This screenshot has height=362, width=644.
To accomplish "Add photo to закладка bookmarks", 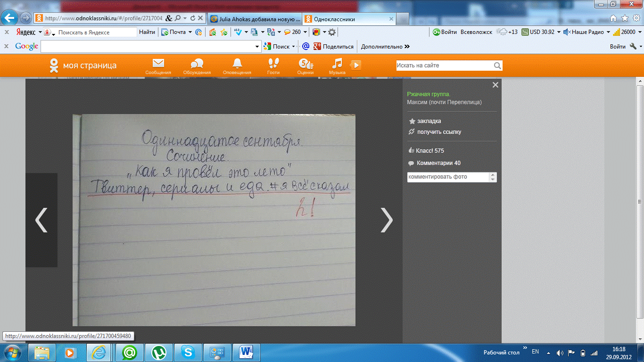I will 429,121.
